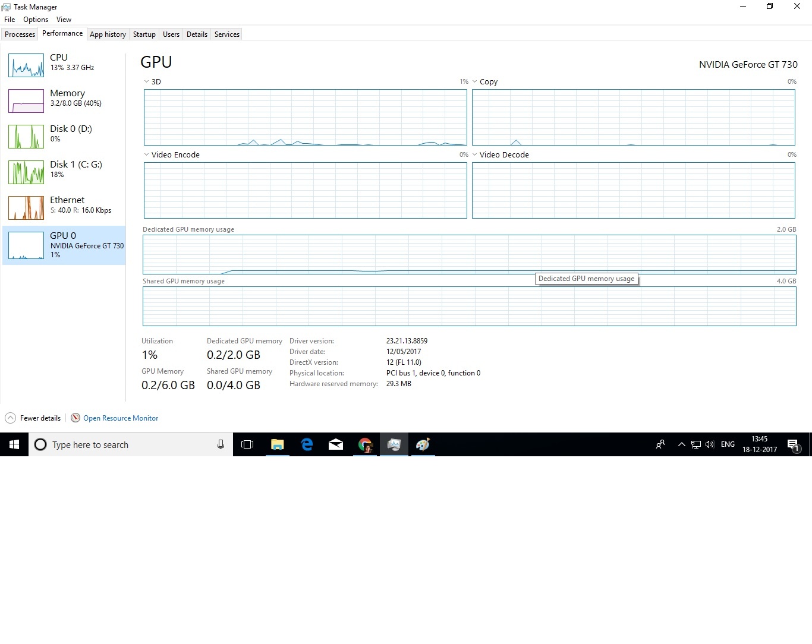Open the Ethernet activity graph icon
The image size is (812, 644).
tap(26, 208)
